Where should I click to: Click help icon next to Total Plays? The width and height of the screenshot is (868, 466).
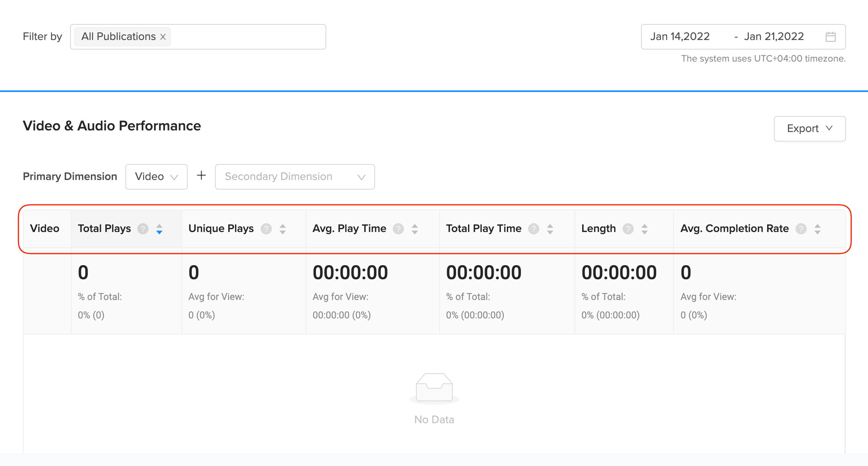[143, 229]
